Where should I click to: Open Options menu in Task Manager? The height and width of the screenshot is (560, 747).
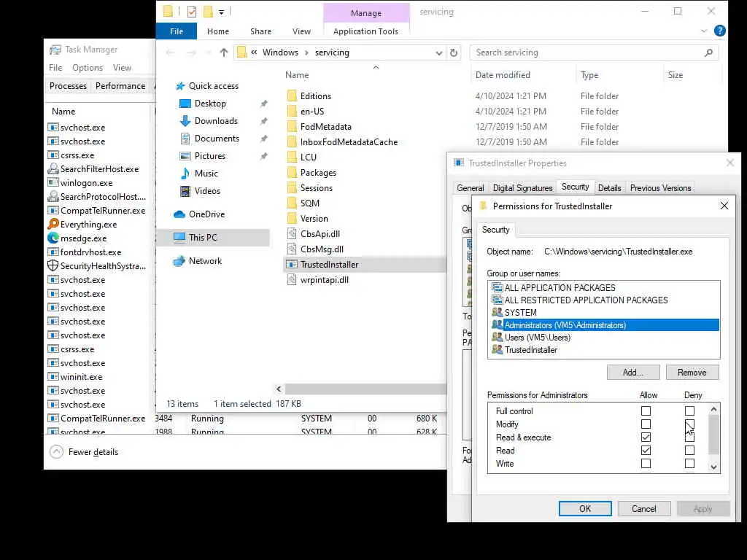click(x=88, y=68)
